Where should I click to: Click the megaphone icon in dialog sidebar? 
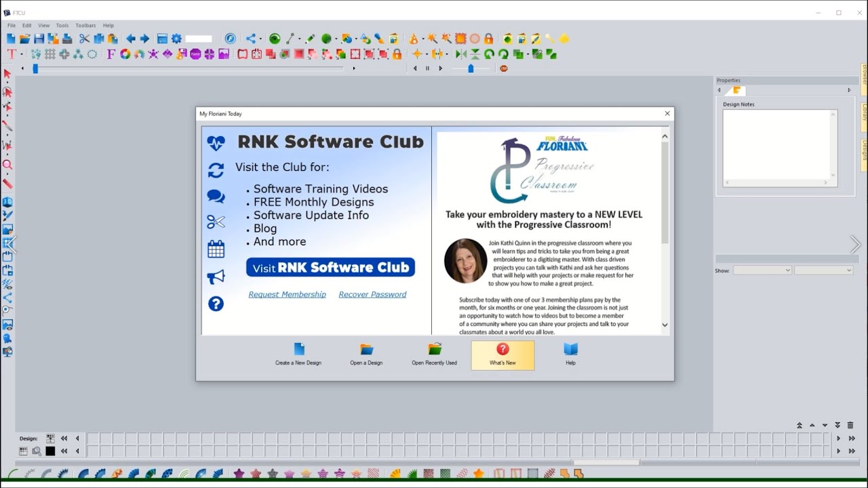point(216,277)
